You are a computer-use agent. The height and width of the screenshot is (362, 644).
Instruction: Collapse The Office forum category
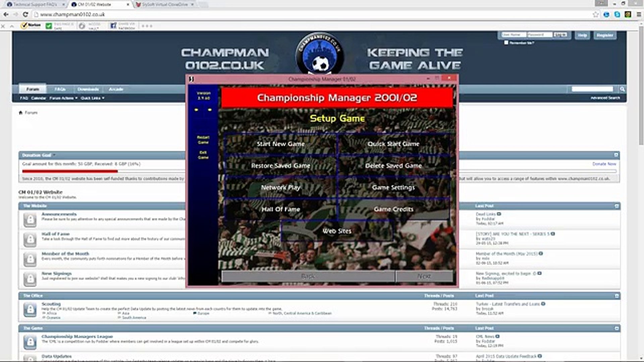coord(616,296)
